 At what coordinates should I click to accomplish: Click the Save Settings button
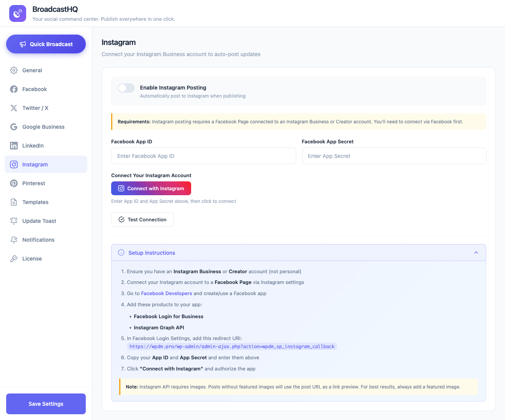pos(46,404)
